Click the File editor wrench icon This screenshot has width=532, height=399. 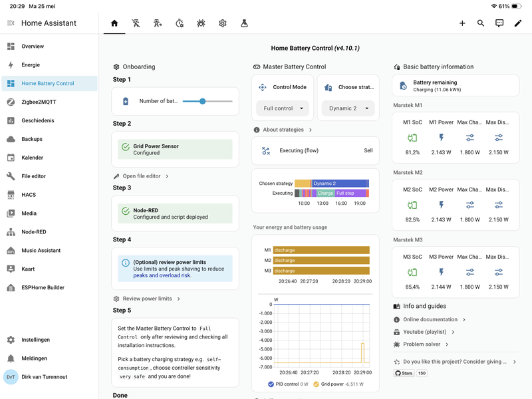[x=11, y=176]
